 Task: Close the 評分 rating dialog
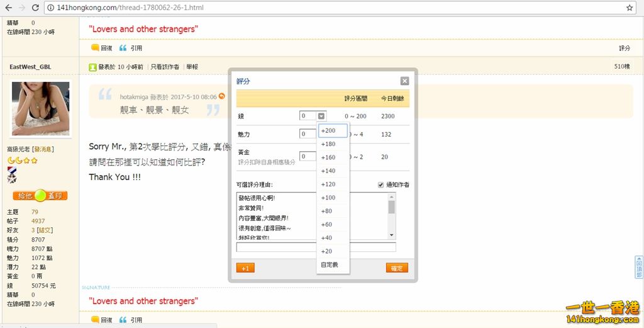click(x=404, y=81)
